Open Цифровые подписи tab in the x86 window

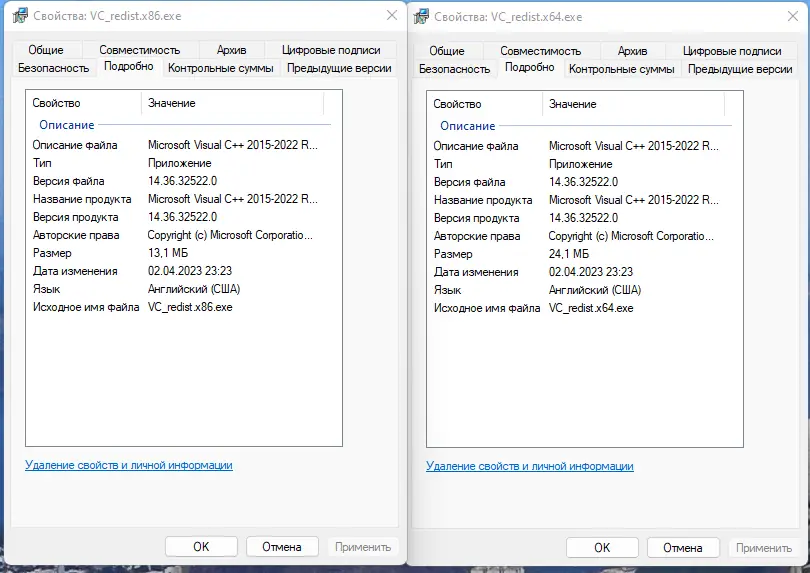331,50
